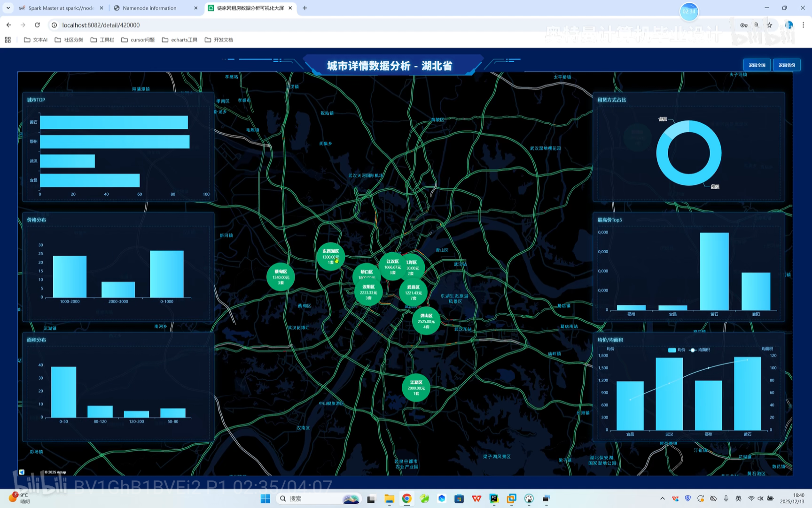Open the 工具栏 bookmark folder
The width and height of the screenshot is (812, 508).
[102, 40]
